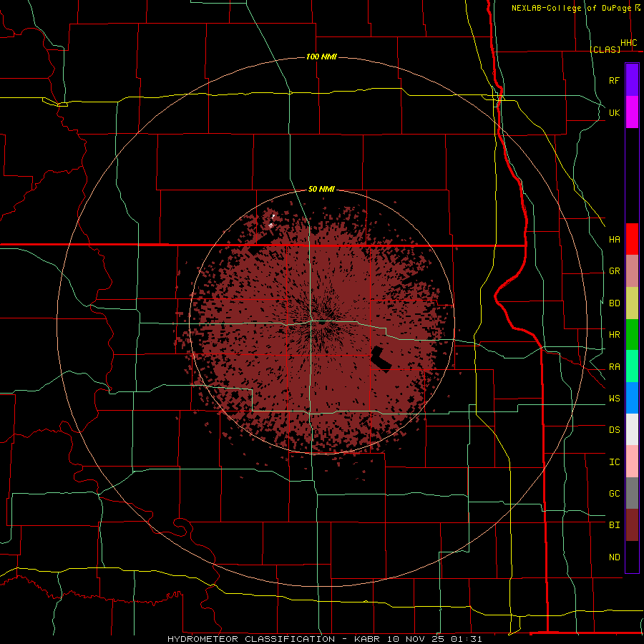
Task: Click the light pink IC legend swatch
Action: click(x=632, y=462)
